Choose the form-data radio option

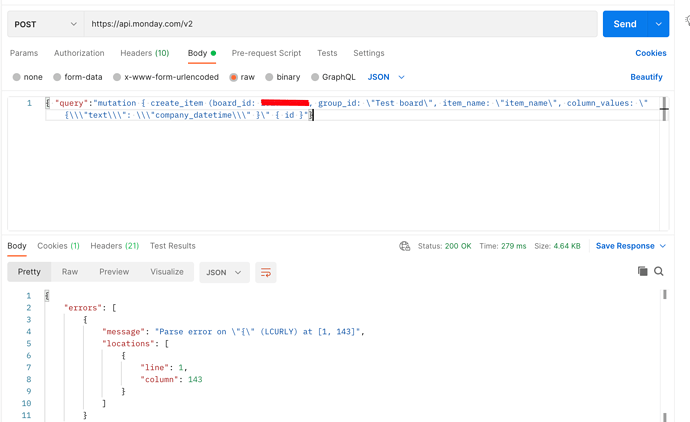point(77,77)
